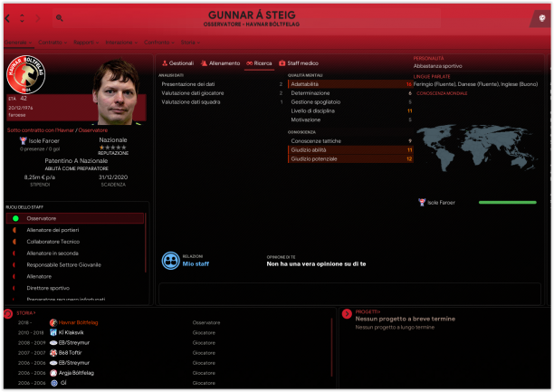The image size is (554, 392).
Task: Click the B68 Toftir badge in history
Action: point(53,353)
